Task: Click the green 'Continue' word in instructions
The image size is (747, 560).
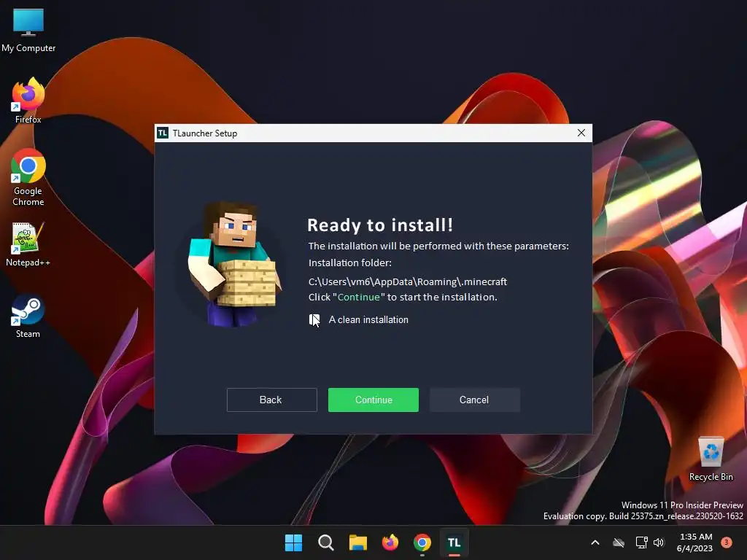Action: tap(359, 297)
